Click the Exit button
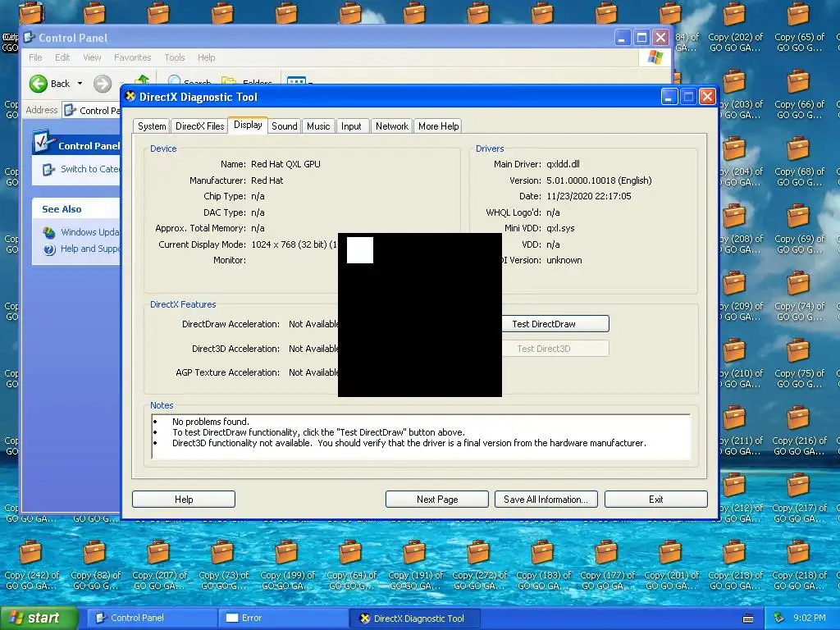 (x=655, y=500)
